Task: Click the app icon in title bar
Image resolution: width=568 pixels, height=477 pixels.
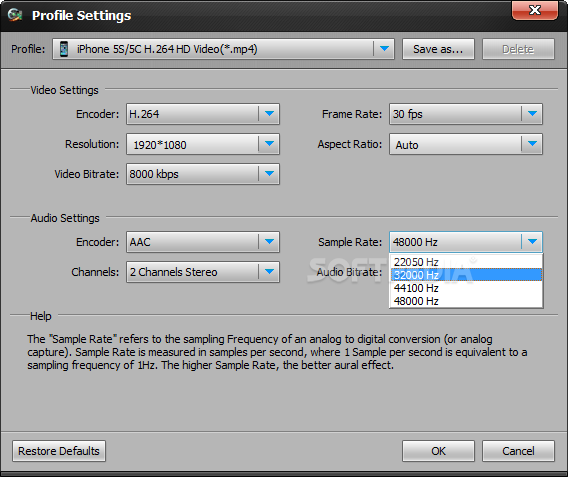Action: click(15, 15)
